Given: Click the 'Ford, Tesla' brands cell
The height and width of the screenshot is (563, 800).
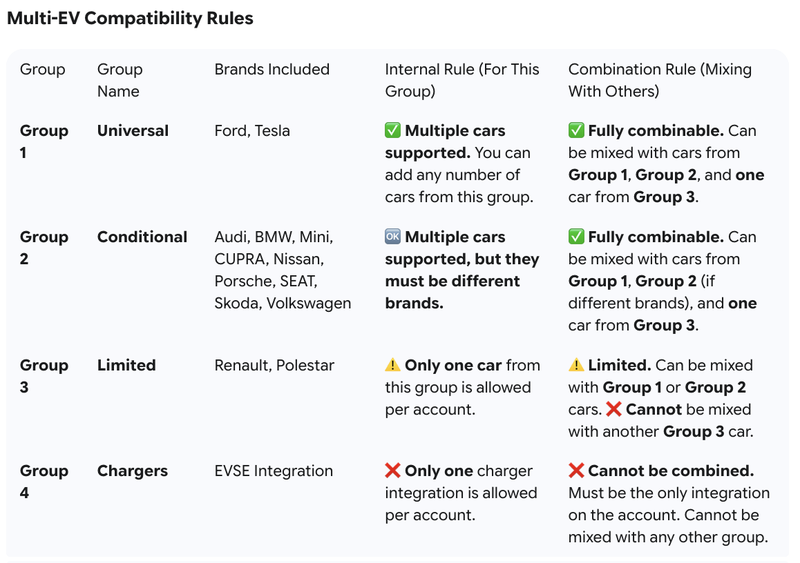Looking at the screenshot, I should point(254,131).
